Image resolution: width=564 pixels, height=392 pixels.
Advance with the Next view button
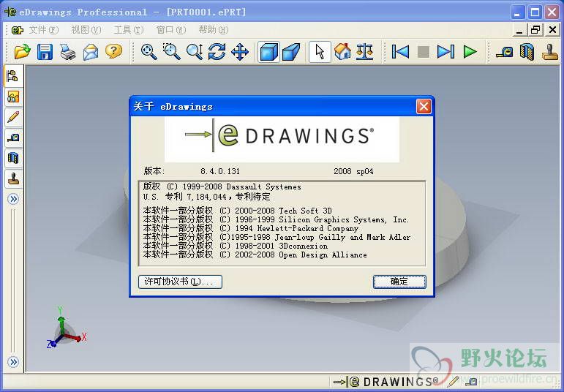coord(446,52)
